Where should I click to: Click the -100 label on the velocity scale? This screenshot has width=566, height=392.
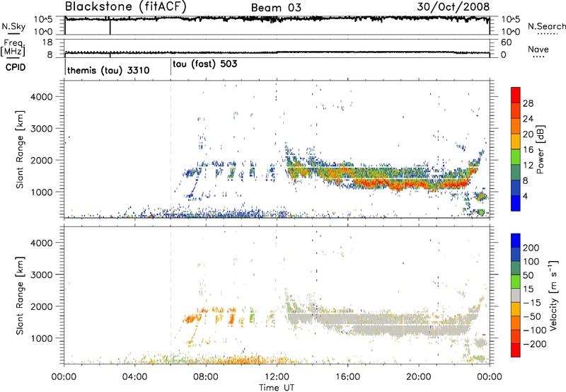pyautogui.click(x=535, y=330)
